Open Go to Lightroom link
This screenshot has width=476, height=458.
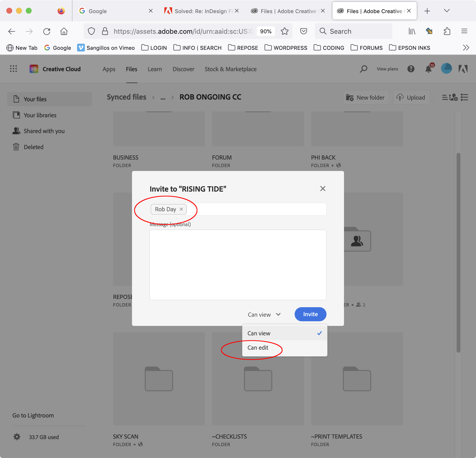click(33, 415)
